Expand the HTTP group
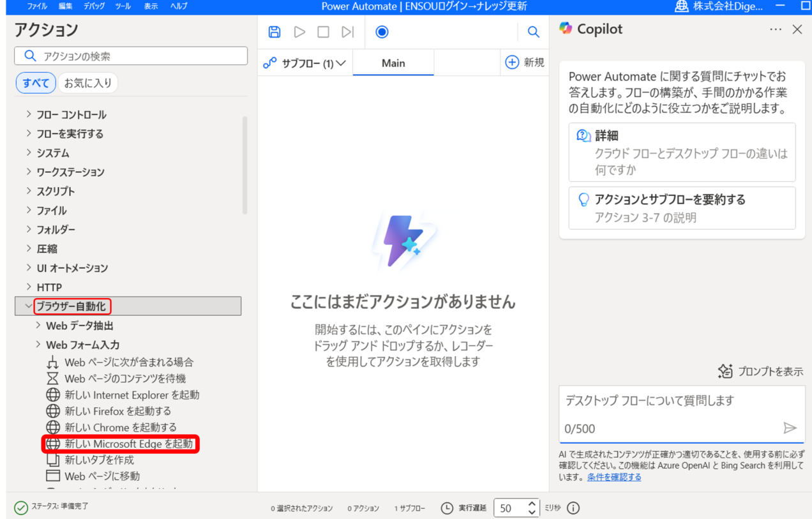Image resolution: width=812 pixels, height=519 pixels. pos(29,287)
